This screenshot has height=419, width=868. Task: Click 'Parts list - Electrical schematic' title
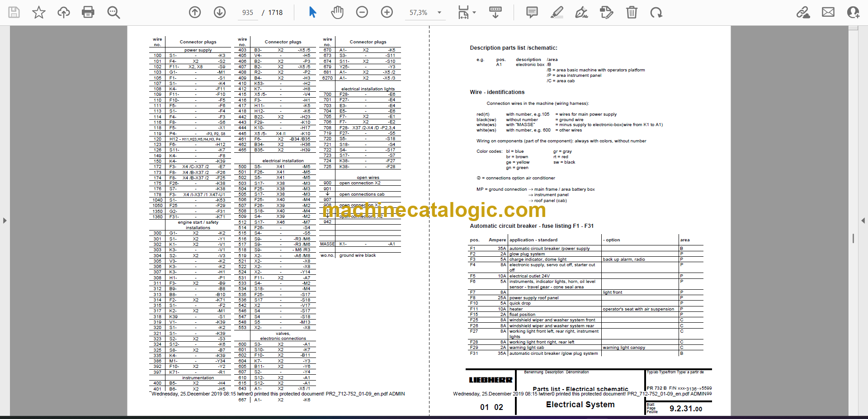pos(580,389)
